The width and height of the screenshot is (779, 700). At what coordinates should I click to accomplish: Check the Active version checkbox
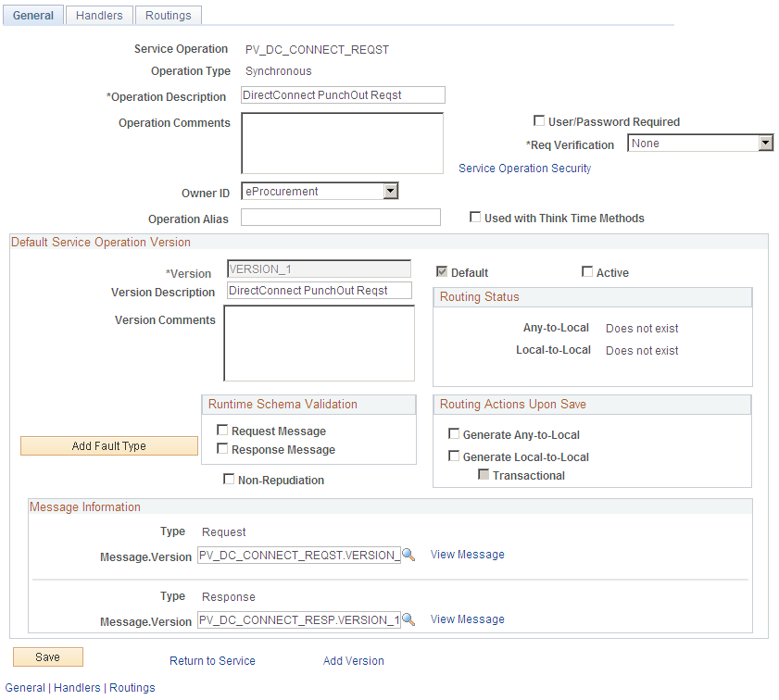click(586, 271)
